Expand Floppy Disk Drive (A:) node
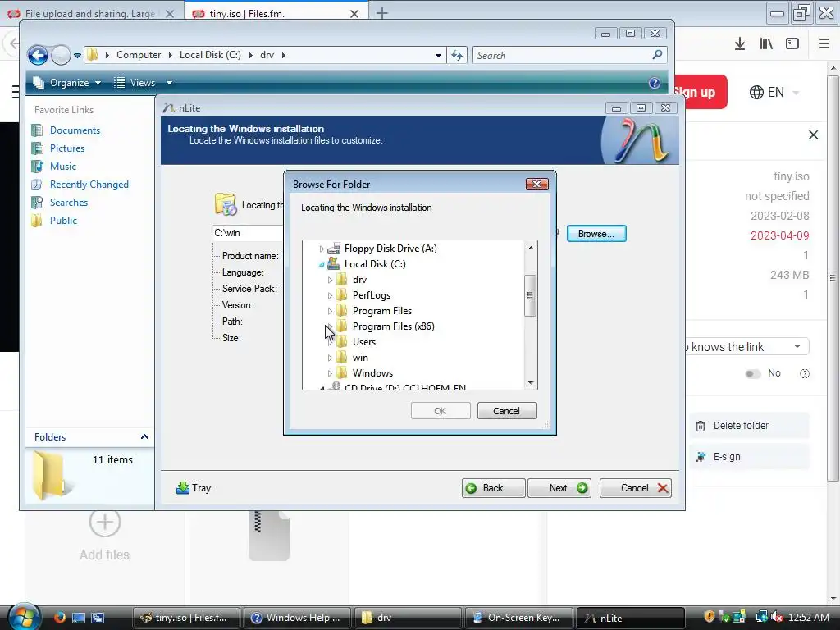Screen dimensions: 840x630 point(322,249)
